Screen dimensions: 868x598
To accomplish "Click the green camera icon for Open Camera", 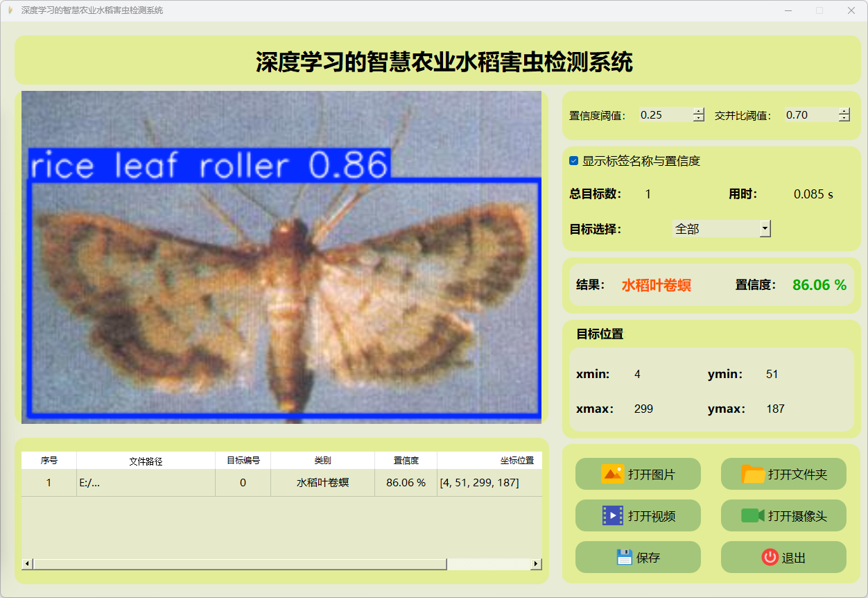I will pyautogui.click(x=752, y=515).
